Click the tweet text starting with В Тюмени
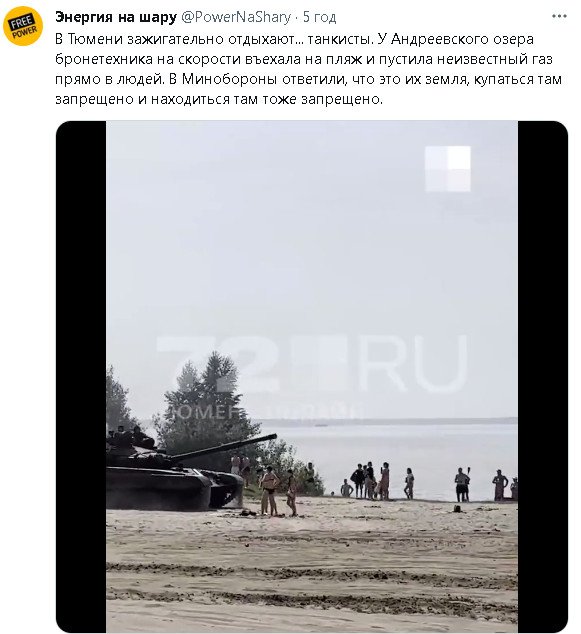The width and height of the screenshot is (581, 634). coord(308,69)
